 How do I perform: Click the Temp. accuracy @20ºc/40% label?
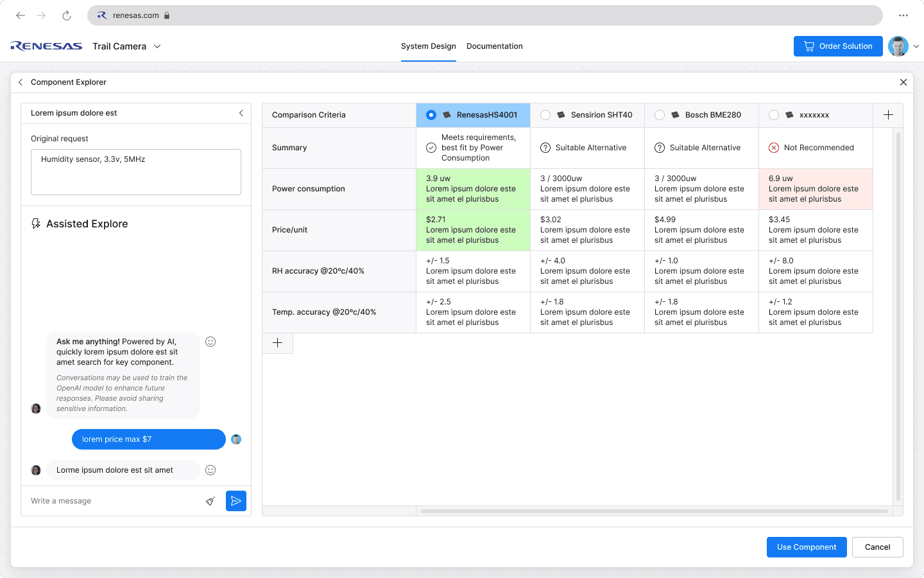[x=324, y=312]
